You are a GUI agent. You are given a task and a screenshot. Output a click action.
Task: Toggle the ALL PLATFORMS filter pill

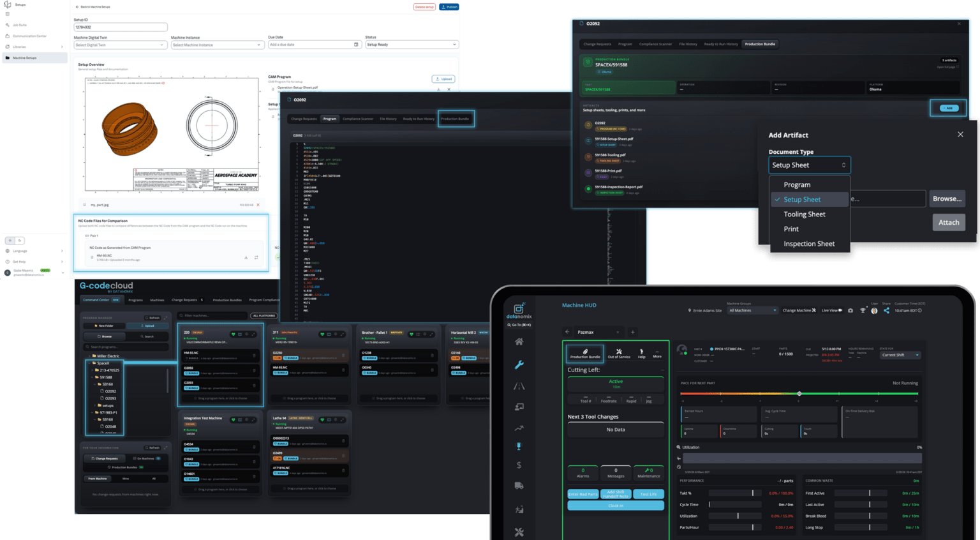pos(264,315)
